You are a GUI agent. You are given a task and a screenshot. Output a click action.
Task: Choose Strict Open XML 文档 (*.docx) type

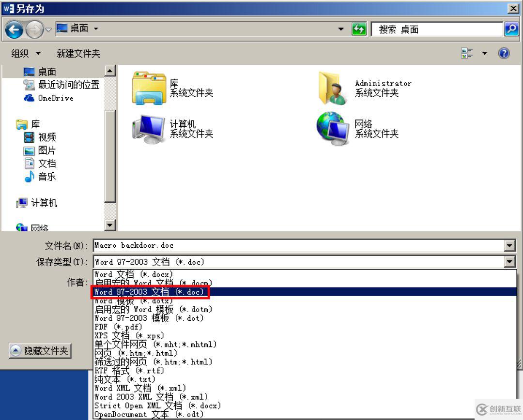(305, 405)
